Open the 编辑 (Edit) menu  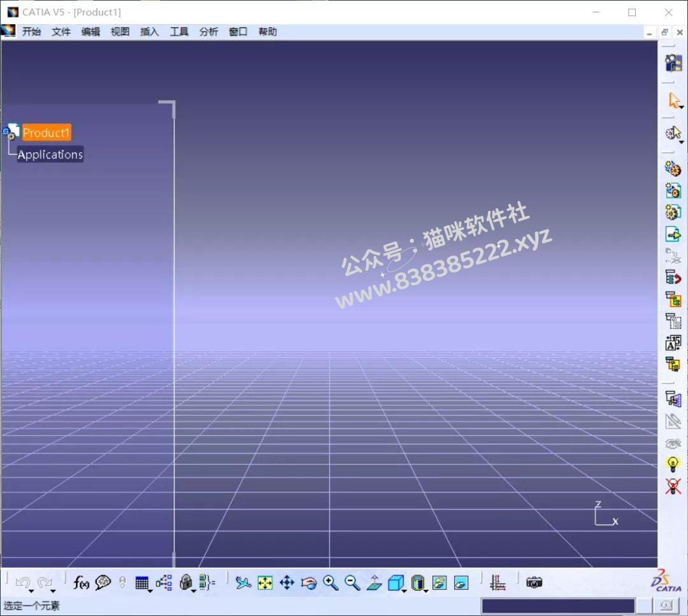(x=90, y=32)
